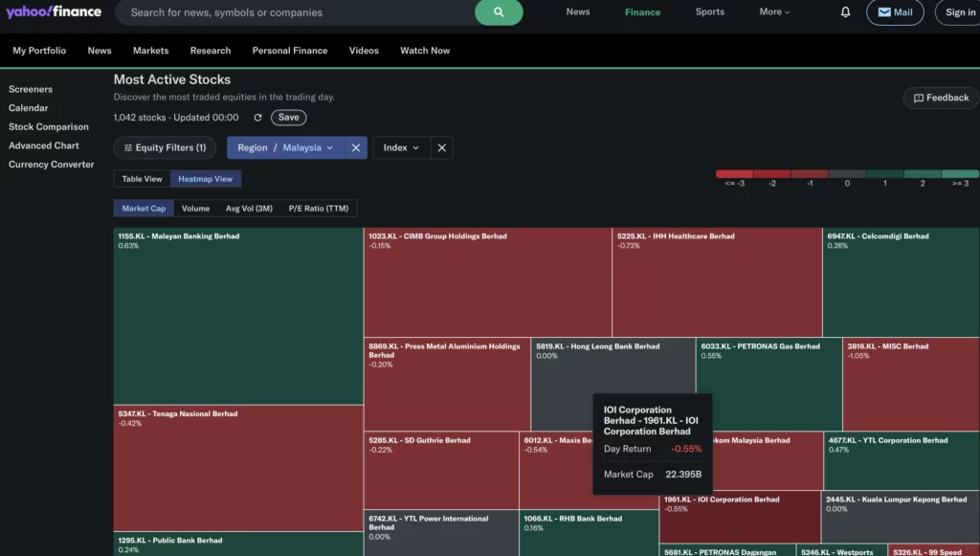Click the Sign in button
Viewport: 980px width, 556px height.
point(960,11)
